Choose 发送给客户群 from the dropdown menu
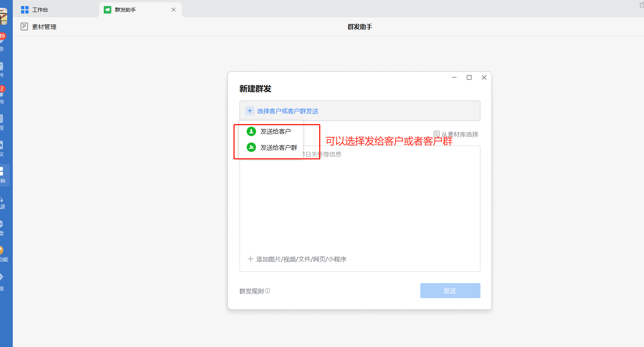 (279, 148)
